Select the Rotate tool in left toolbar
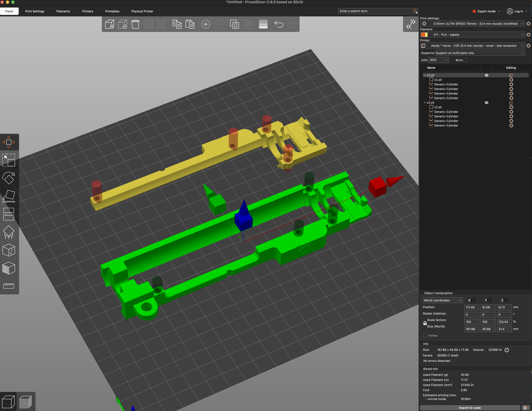 pyautogui.click(x=9, y=178)
